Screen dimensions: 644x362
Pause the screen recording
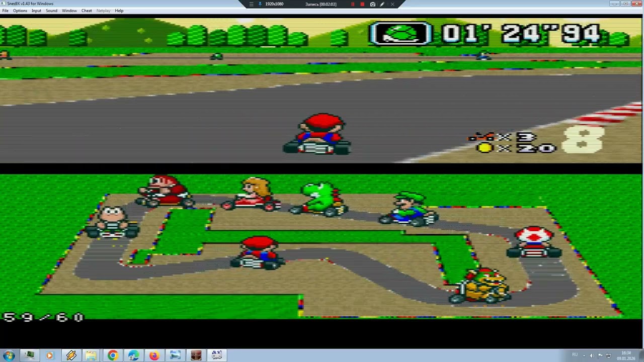pyautogui.click(x=353, y=4)
